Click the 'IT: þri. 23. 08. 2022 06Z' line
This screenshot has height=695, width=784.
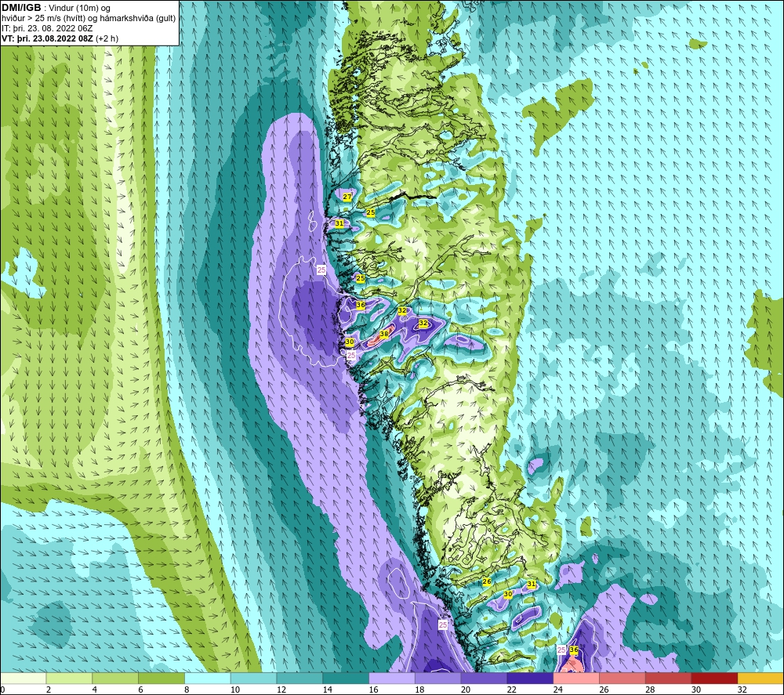coord(48,28)
